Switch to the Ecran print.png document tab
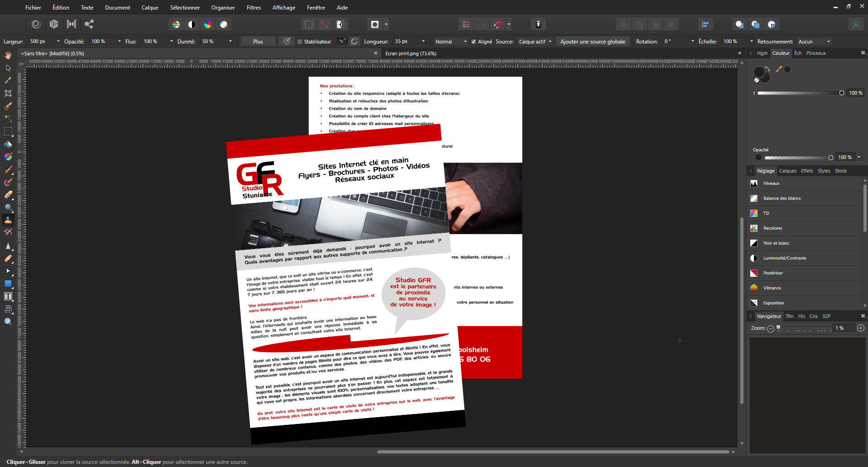 [x=411, y=53]
